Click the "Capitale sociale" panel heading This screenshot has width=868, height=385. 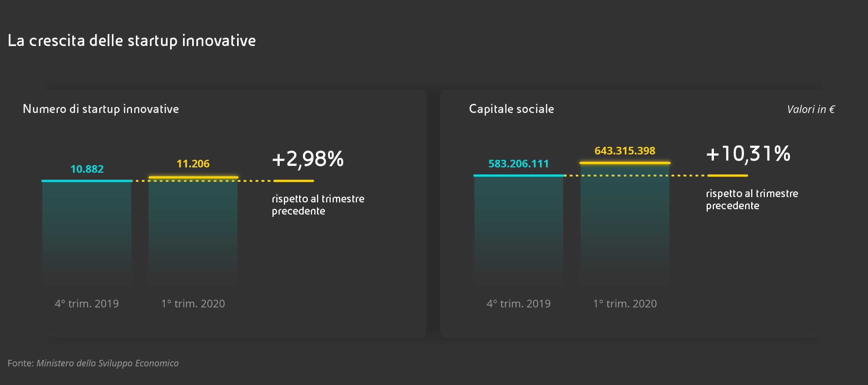click(x=511, y=109)
